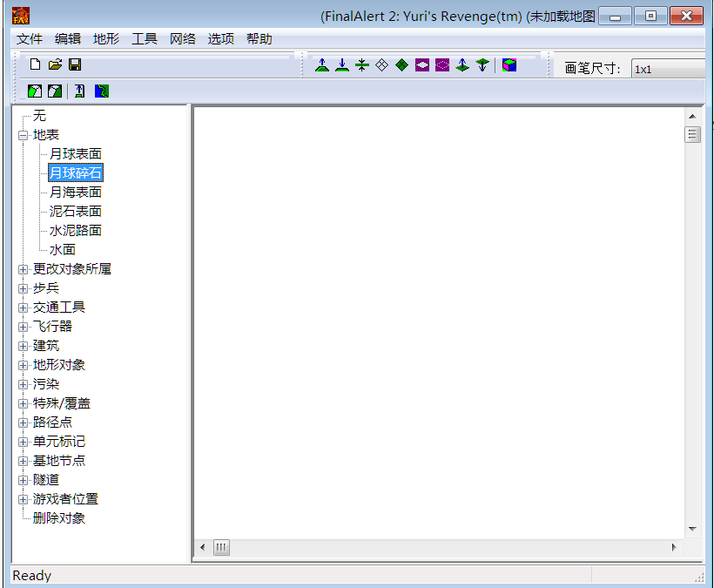The width and height of the screenshot is (714, 588).
Task: Open the 地形 menu
Action: point(106,38)
